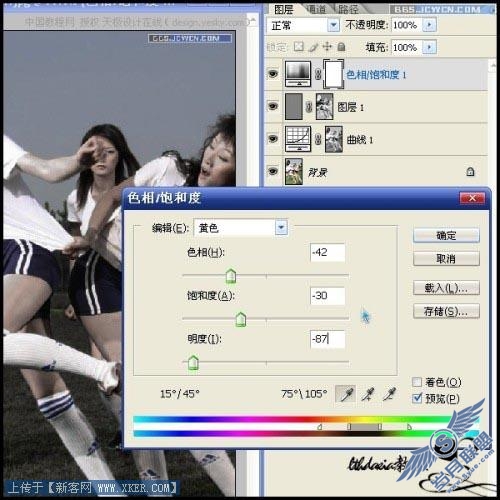The height and width of the screenshot is (500, 500).
Task: Select the eyedropper tool in dialog
Action: click(346, 394)
